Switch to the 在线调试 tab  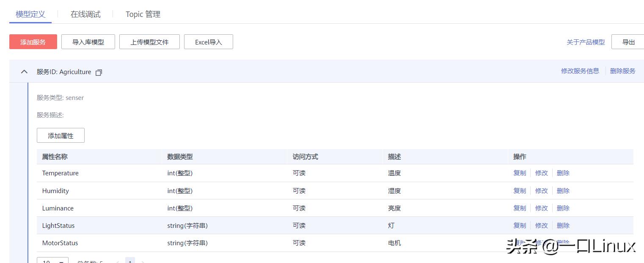tap(85, 14)
